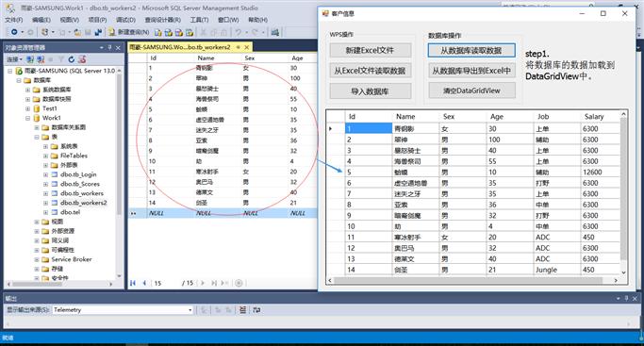The height and width of the screenshot is (346, 644).
Task: Select the tb_workers2 document tab
Action: [180, 47]
